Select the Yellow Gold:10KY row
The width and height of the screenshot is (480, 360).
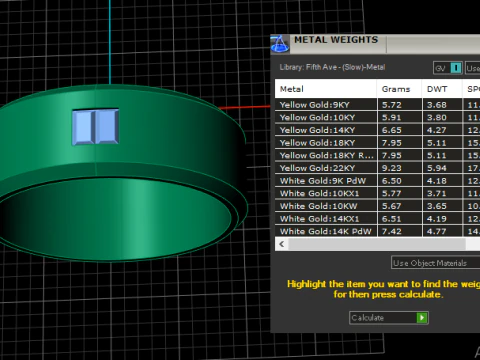coord(377,117)
